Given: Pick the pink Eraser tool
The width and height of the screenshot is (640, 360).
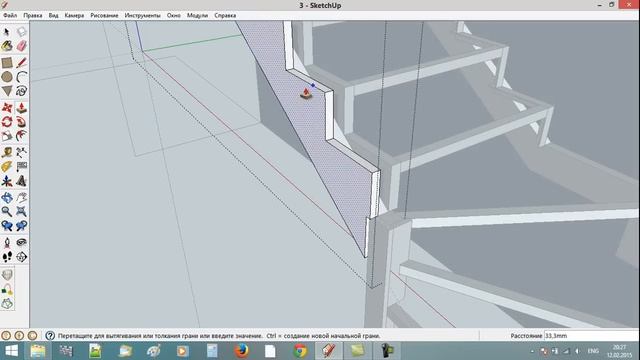Looking at the screenshot, I should pyautogui.click(x=21, y=46).
